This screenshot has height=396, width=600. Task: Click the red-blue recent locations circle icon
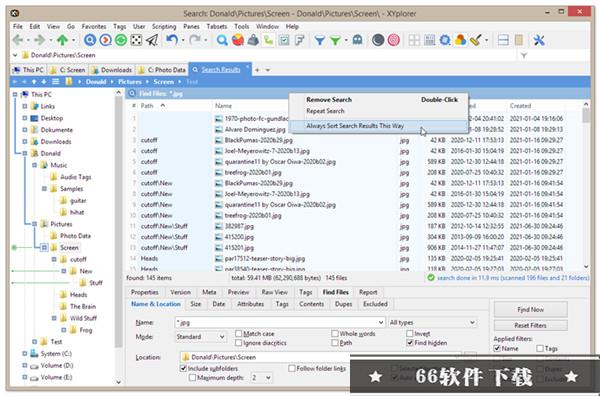pos(105,40)
